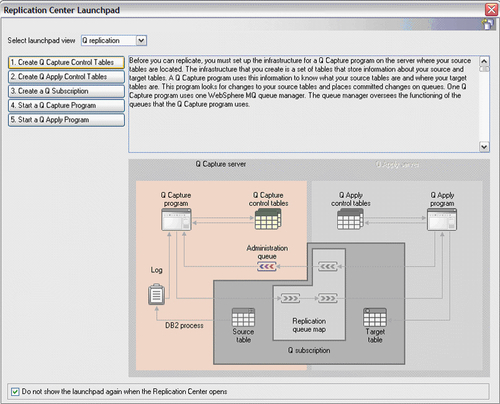Click step 3 Create a Q Subscription
The width and height of the screenshot is (500, 404).
click(66, 91)
